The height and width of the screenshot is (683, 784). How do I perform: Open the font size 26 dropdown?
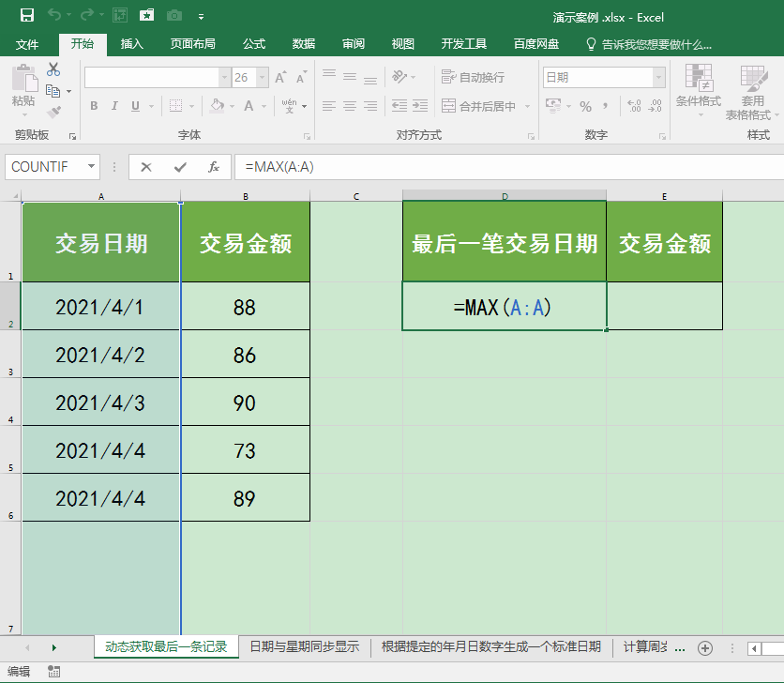[x=263, y=78]
